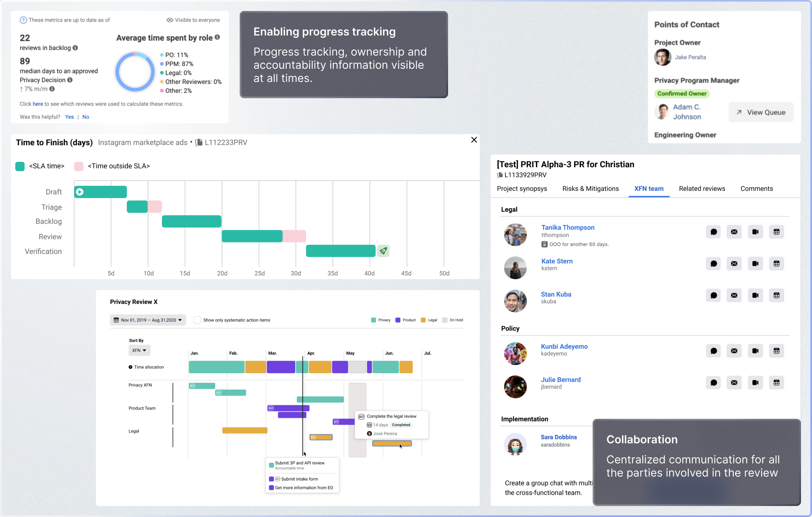812x517 pixels.
Task: Switch to Risks & Mitigations tab
Action: (x=590, y=189)
